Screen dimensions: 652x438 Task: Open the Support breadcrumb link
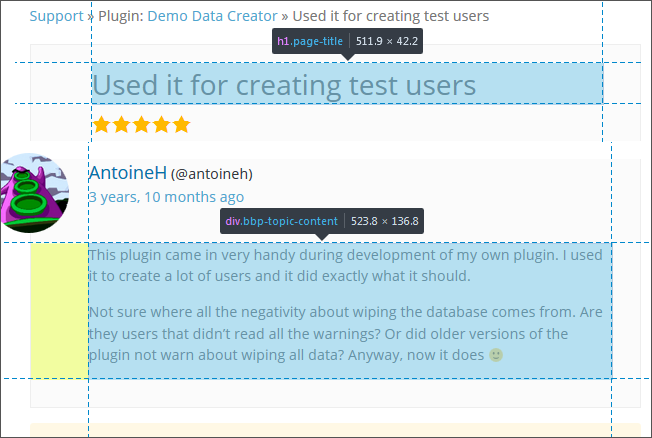(56, 16)
